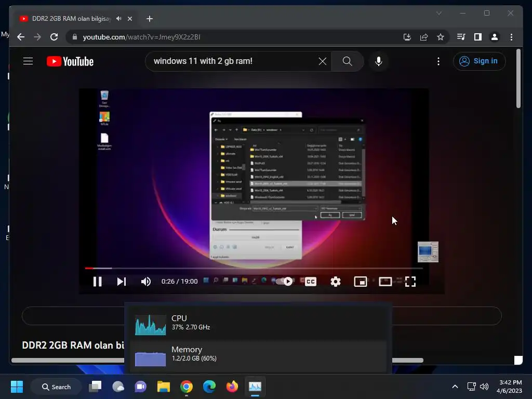Image resolution: width=532 pixels, height=399 pixels.
Task: Go back to previous page in Chrome
Action: coord(21,37)
